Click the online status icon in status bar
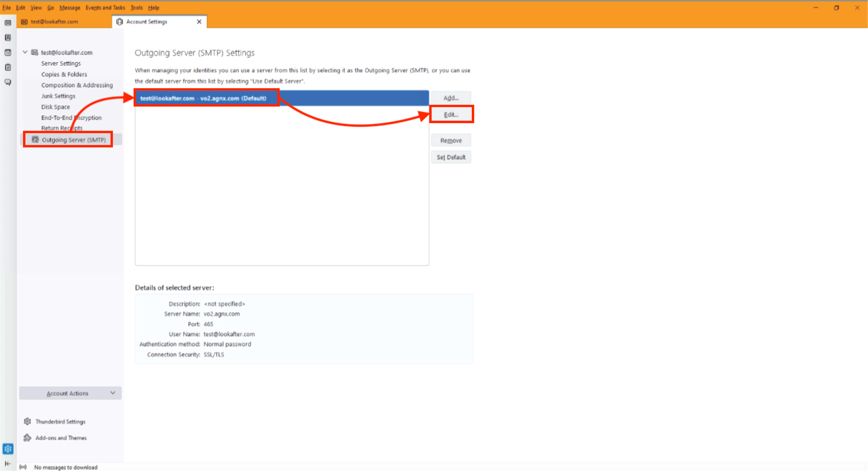Screen dimensions: 868x471 tap(23, 467)
